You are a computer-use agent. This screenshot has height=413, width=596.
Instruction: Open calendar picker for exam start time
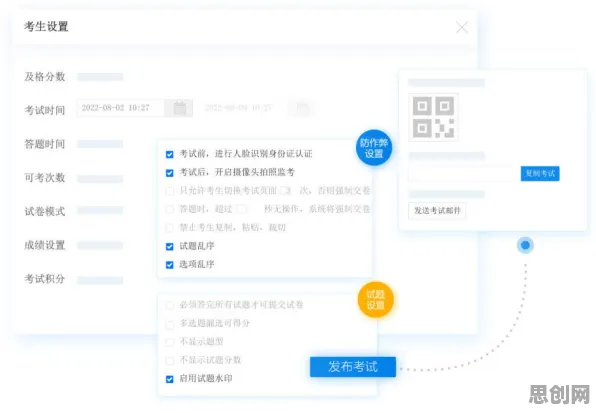pos(179,108)
